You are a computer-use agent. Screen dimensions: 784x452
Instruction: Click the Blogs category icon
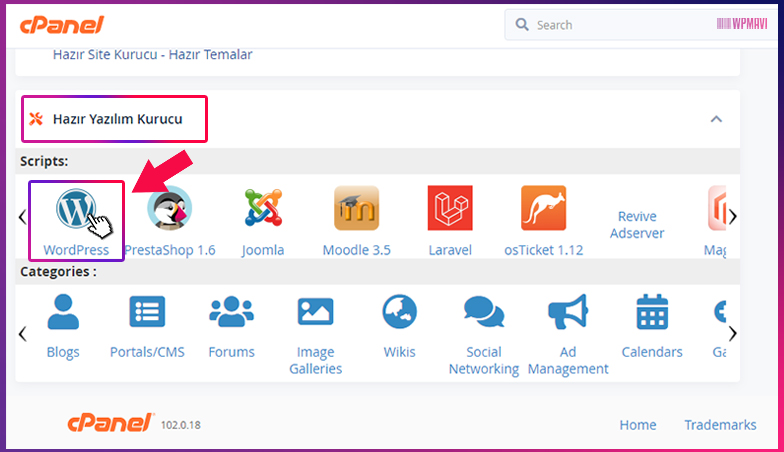pos(63,312)
